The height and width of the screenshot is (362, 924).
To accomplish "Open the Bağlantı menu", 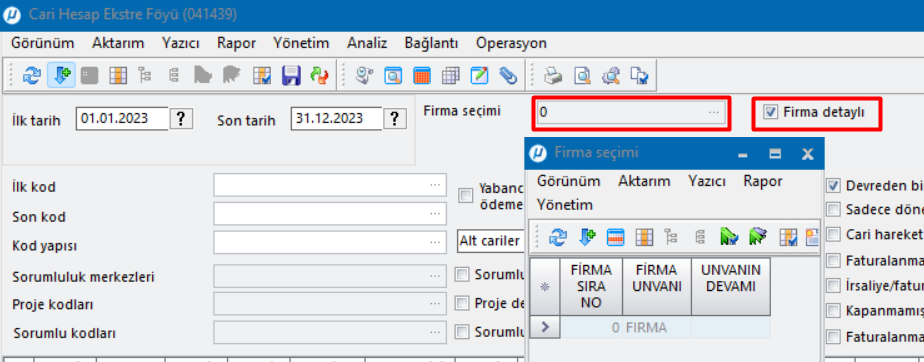I will [431, 43].
